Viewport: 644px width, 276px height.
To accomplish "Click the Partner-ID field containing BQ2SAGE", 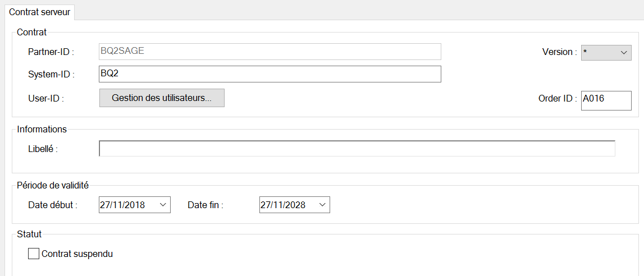I will point(270,52).
